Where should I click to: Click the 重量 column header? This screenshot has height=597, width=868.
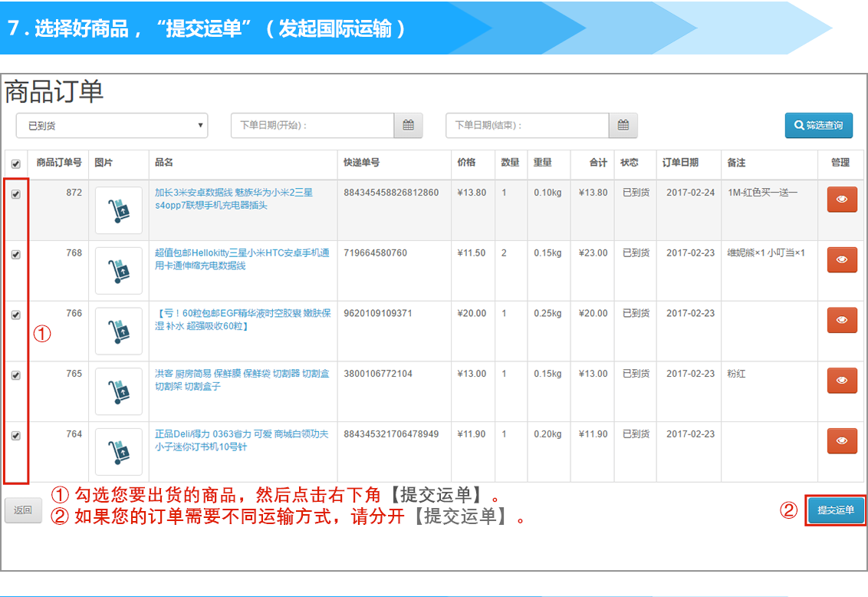(x=543, y=162)
